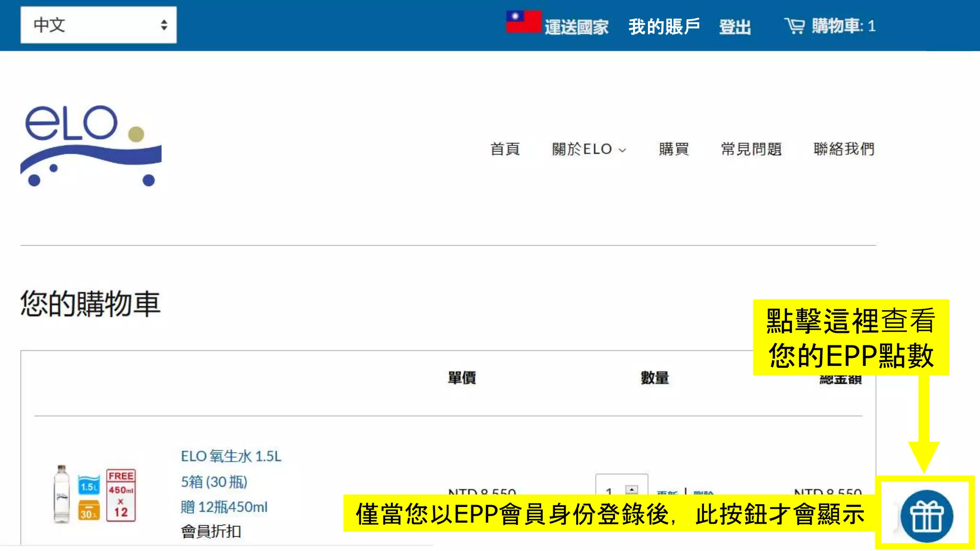Click the shopping cart icon
Screen dimensions: 980x551
[x=795, y=26]
